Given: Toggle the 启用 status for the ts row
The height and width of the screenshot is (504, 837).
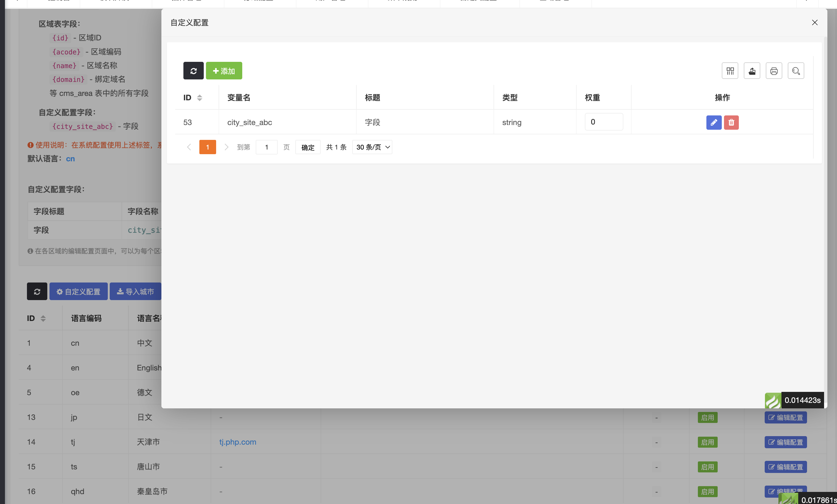Looking at the screenshot, I should click(x=707, y=467).
